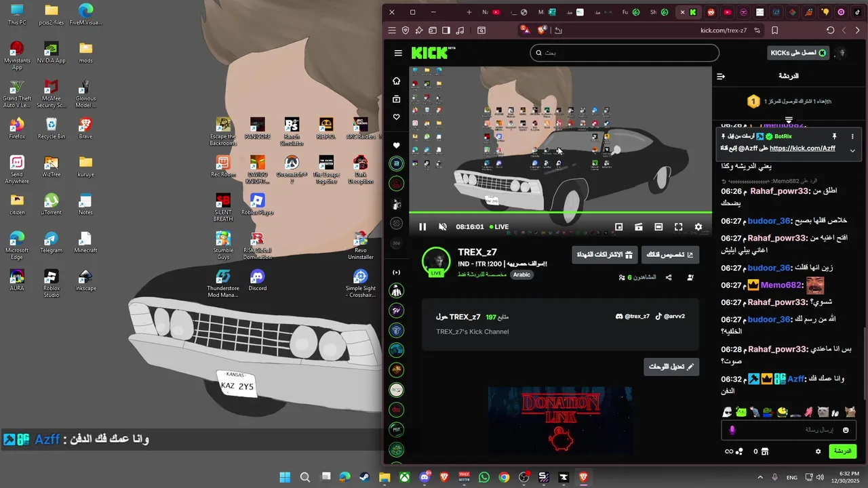The height and width of the screenshot is (488, 868).
Task: Open emoji picker in chat input
Action: 846,430
